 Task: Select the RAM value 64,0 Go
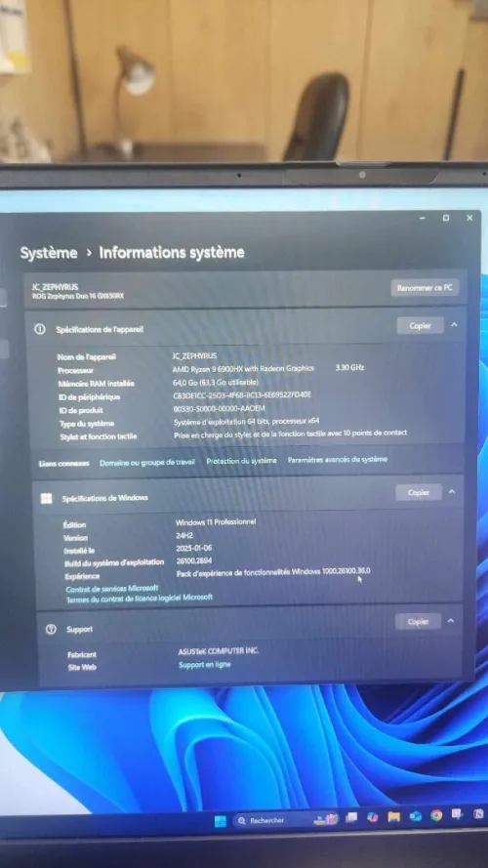[x=216, y=382]
